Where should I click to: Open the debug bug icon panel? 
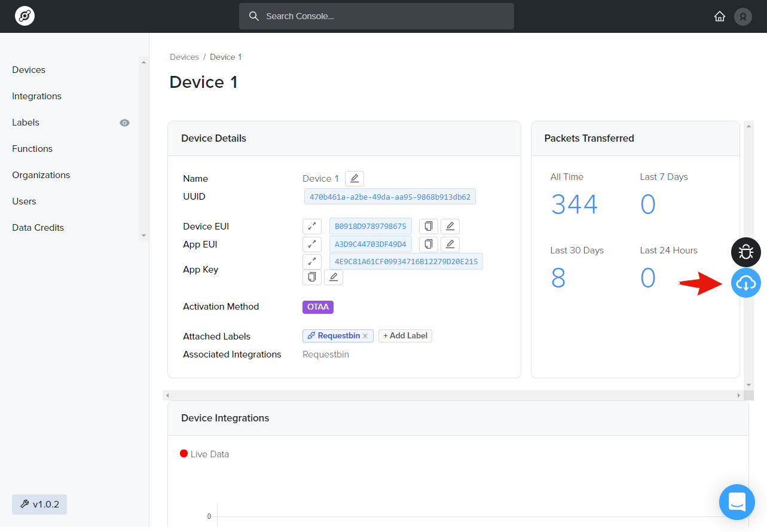pos(745,252)
